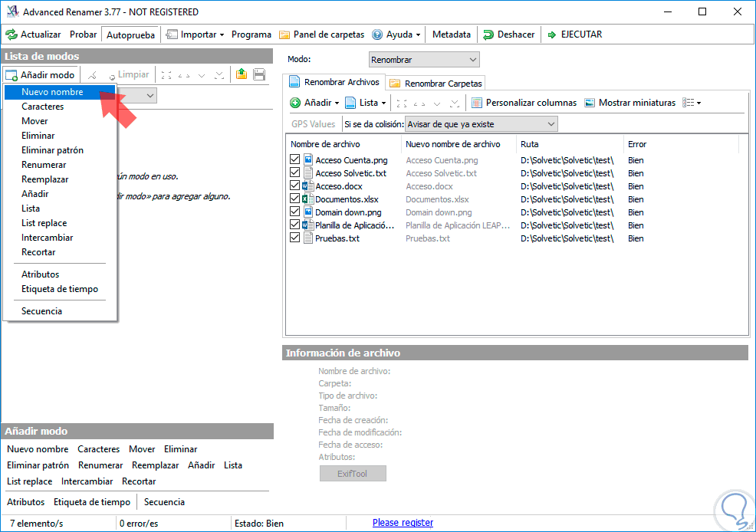The height and width of the screenshot is (532, 756).
Task: Choose Reemplazar in the mode menu
Action: tap(60, 179)
